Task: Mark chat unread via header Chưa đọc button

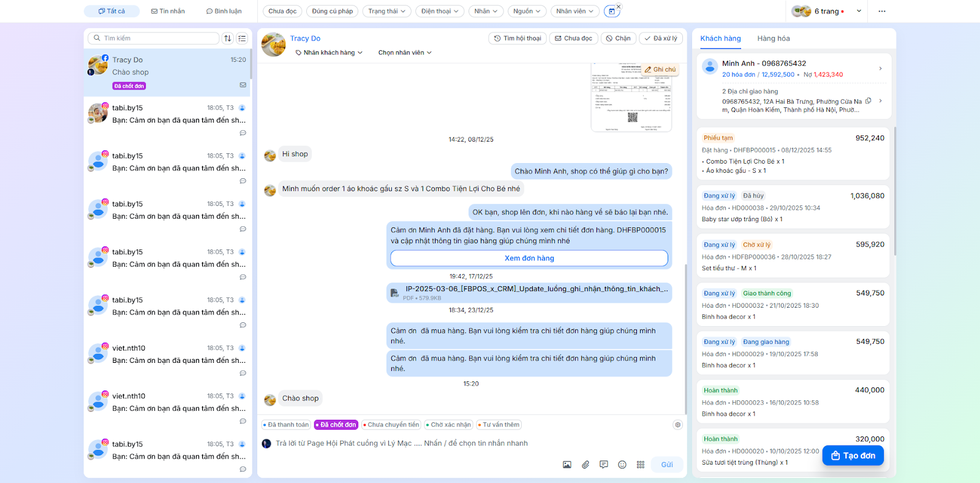Action: (x=574, y=38)
